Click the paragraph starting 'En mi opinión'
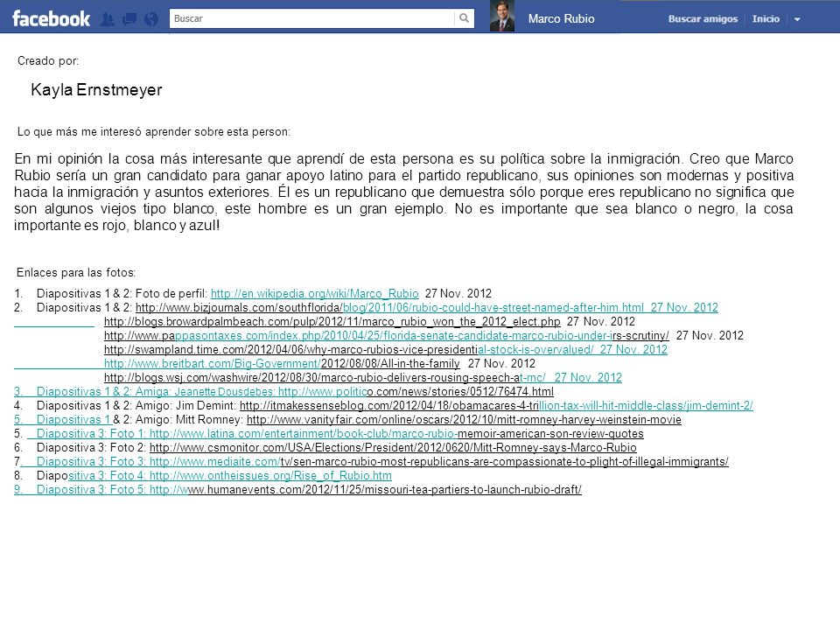This screenshot has height=630, width=840. 404,192
